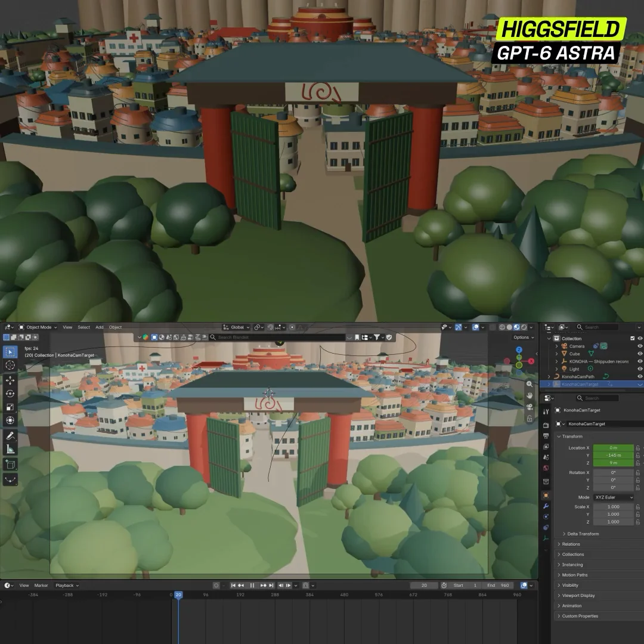Open the Tool properties tab

(546, 411)
